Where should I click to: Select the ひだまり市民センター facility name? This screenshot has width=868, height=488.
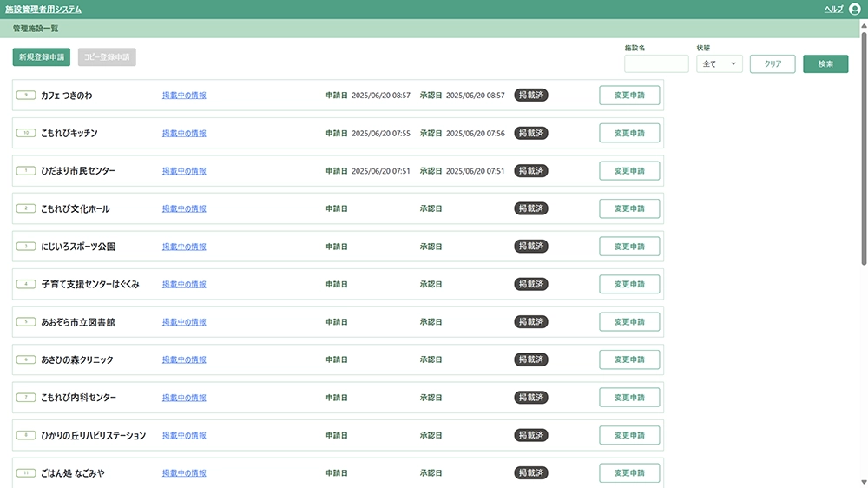pyautogui.click(x=78, y=170)
